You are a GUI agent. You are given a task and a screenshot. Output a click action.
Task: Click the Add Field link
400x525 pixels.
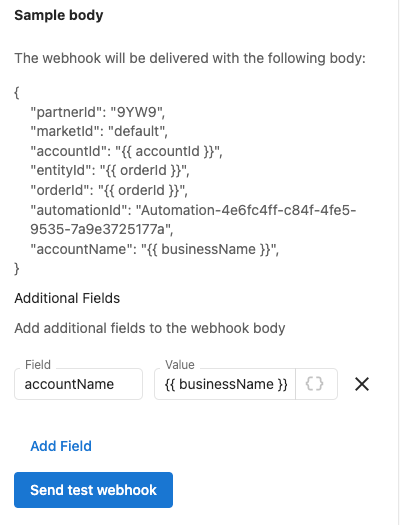tap(61, 446)
